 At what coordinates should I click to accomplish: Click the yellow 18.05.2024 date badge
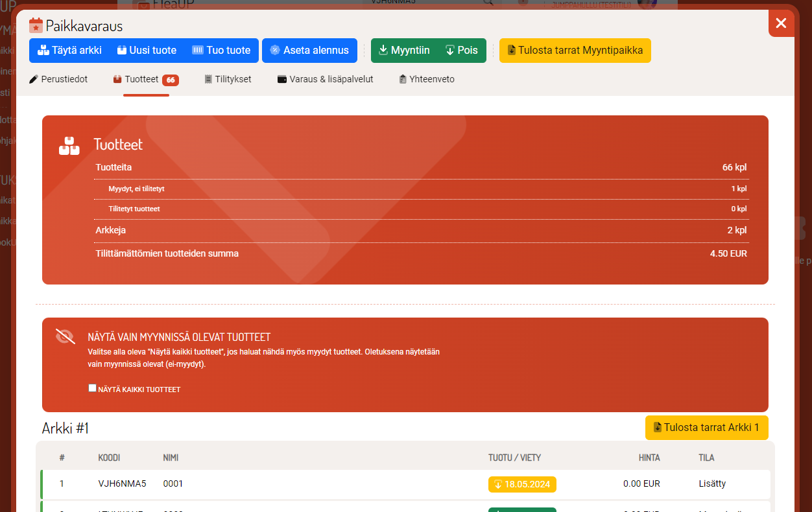point(522,484)
